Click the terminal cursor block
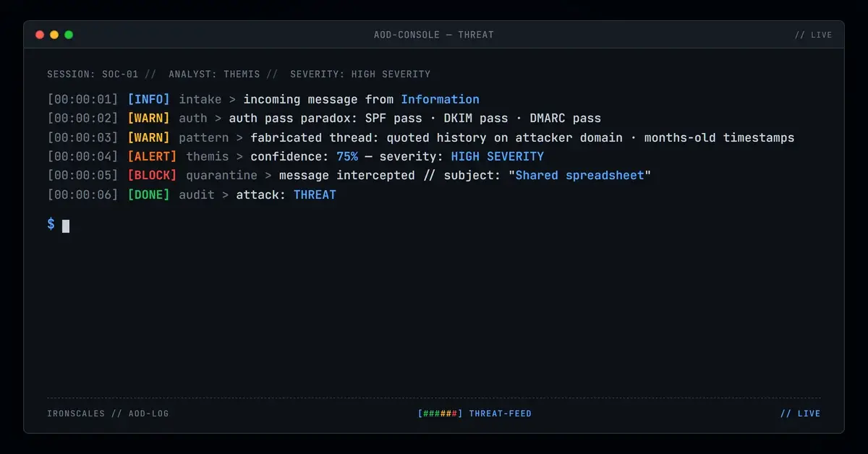Viewport: 868px width, 454px height. pyautogui.click(x=66, y=226)
